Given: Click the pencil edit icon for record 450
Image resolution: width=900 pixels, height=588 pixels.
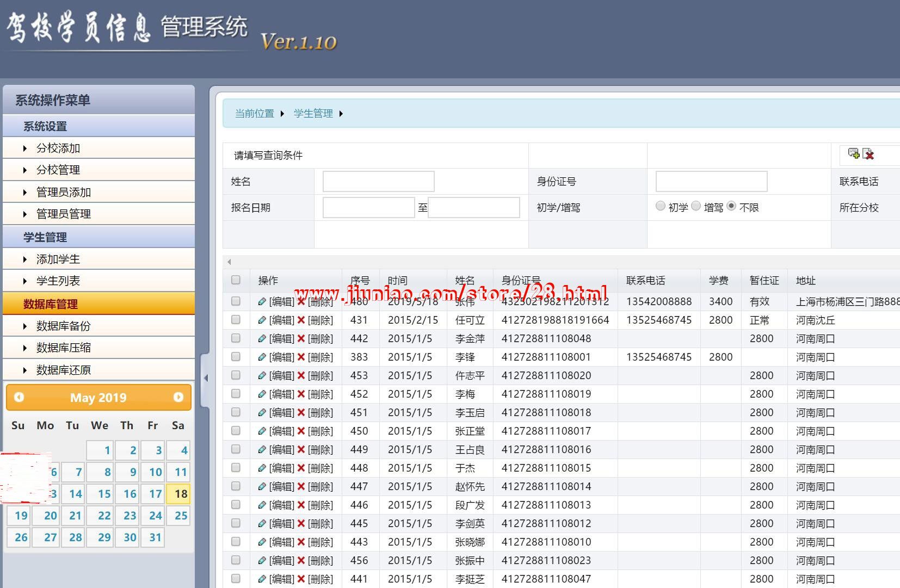Looking at the screenshot, I should 262,431.
